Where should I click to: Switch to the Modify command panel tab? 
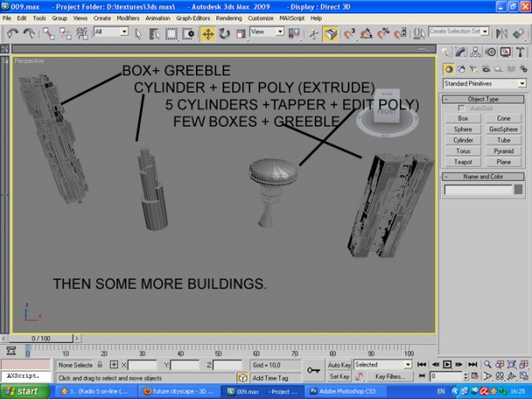point(460,52)
